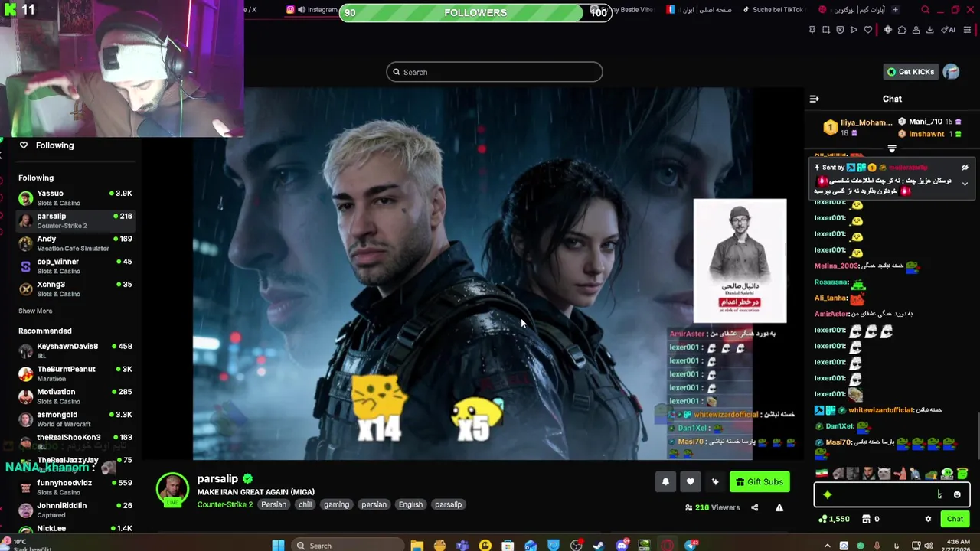This screenshot has width=980, height=551.
Task: Collapse the chat panel via arrow icon
Action: 814,99
